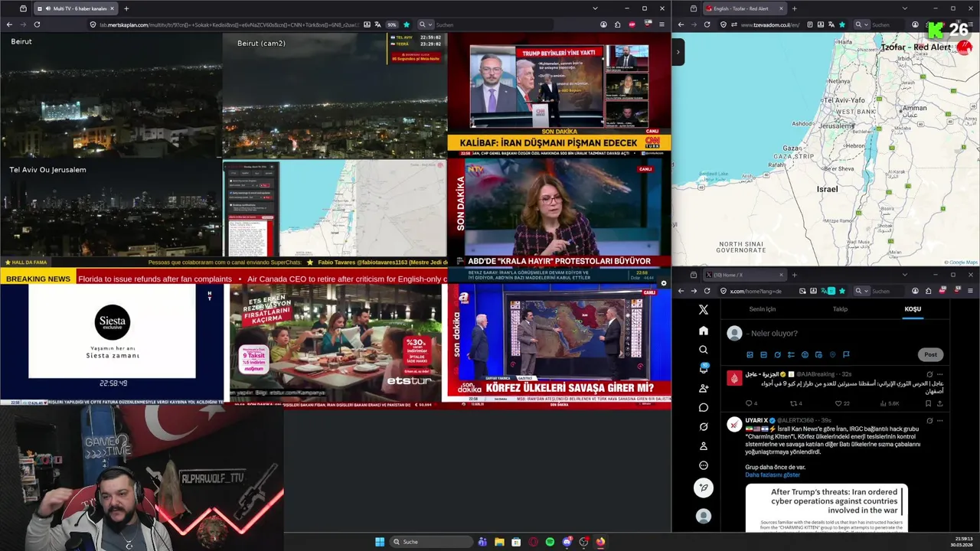980x551 pixels.
Task: Share the AJABreaking tweet
Action: (x=939, y=403)
